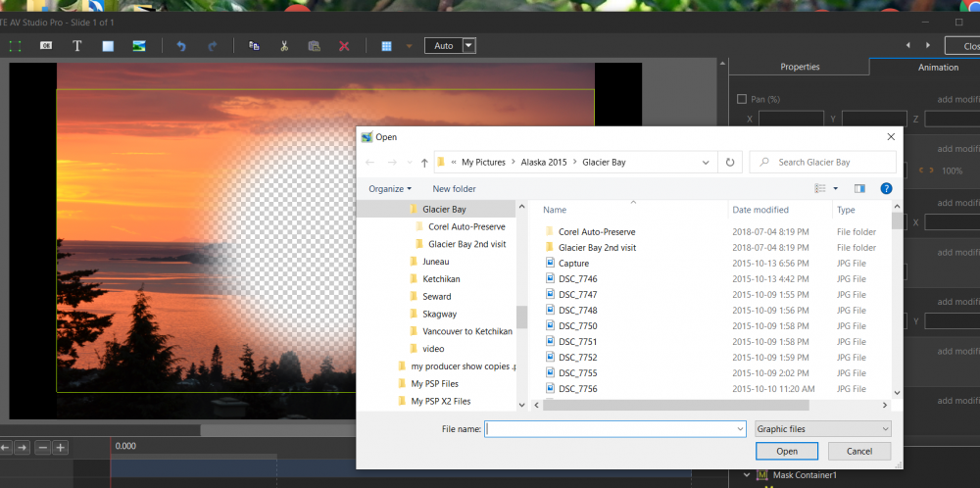Open the Graphic files type dropdown

(822, 428)
